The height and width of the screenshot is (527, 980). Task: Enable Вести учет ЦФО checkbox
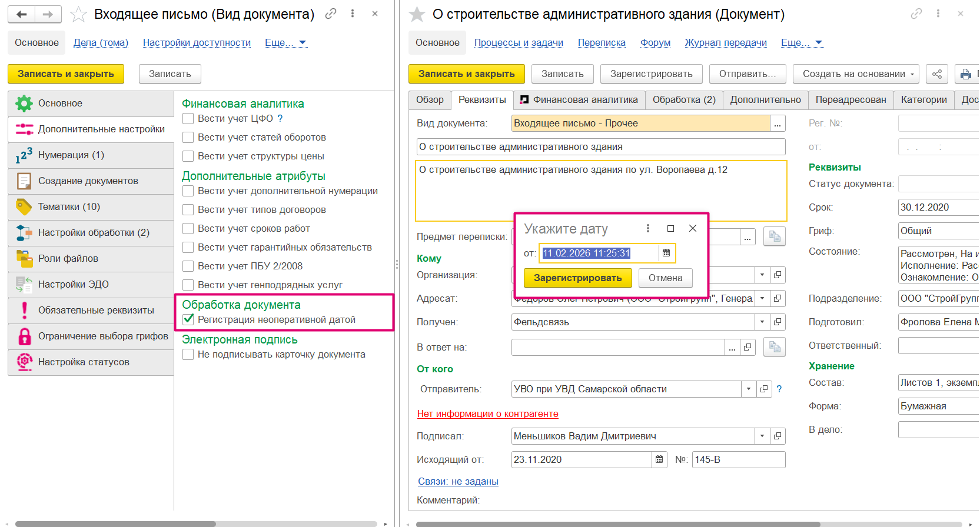point(188,118)
